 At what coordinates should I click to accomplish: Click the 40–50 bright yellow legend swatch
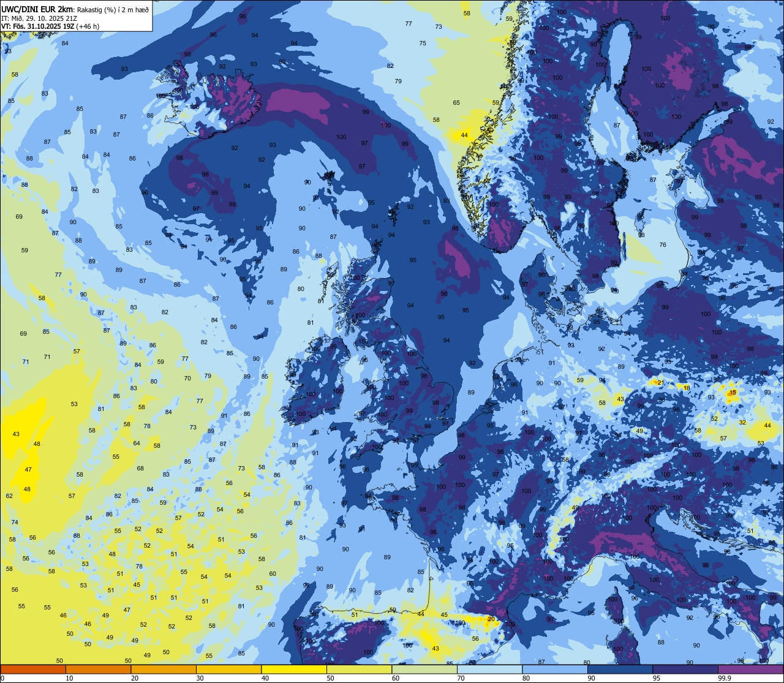(x=294, y=669)
